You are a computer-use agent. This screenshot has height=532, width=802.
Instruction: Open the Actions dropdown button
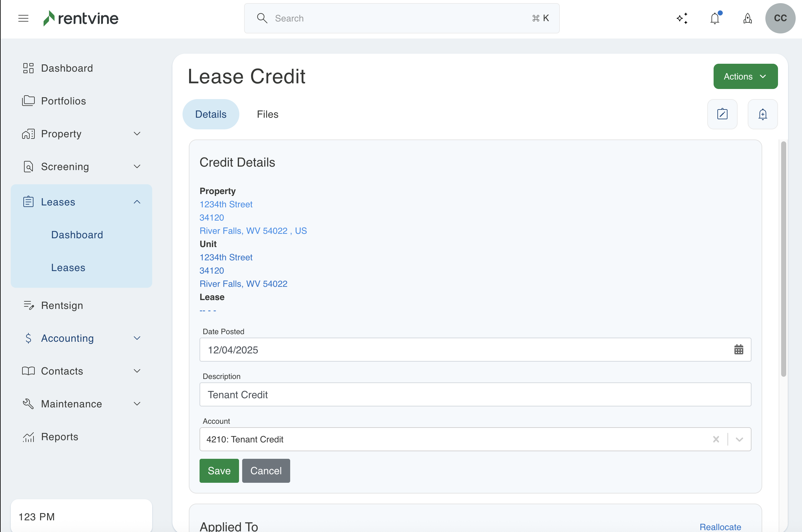745,76
